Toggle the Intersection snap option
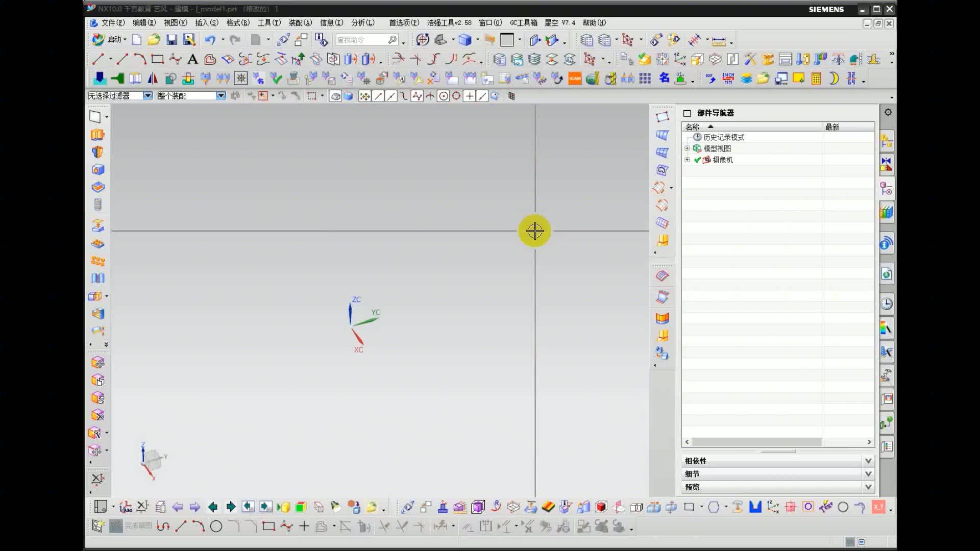 tap(430, 96)
